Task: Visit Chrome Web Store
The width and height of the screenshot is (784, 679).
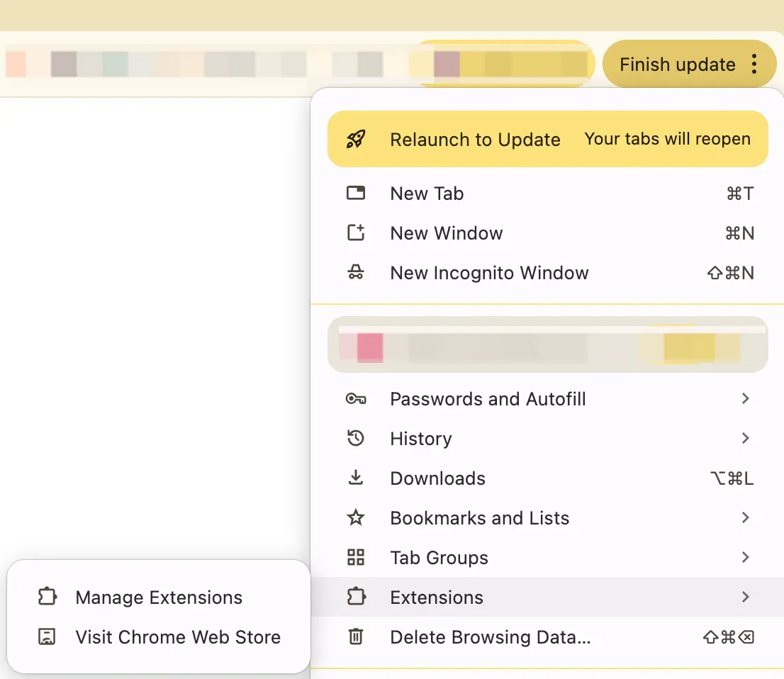Action: pos(159,637)
